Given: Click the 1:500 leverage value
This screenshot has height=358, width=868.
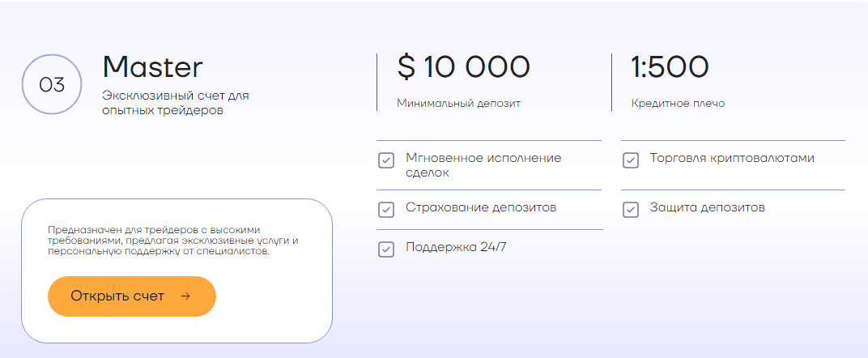Looking at the screenshot, I should point(670,67).
